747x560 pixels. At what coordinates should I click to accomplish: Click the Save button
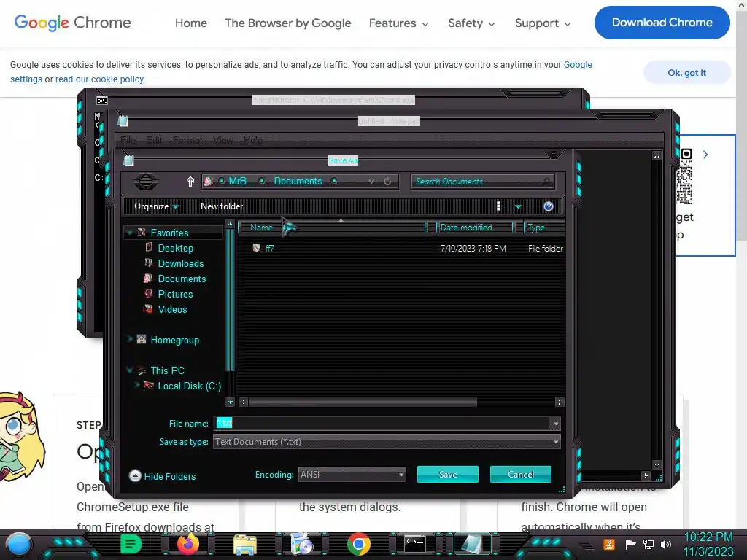[448, 474]
